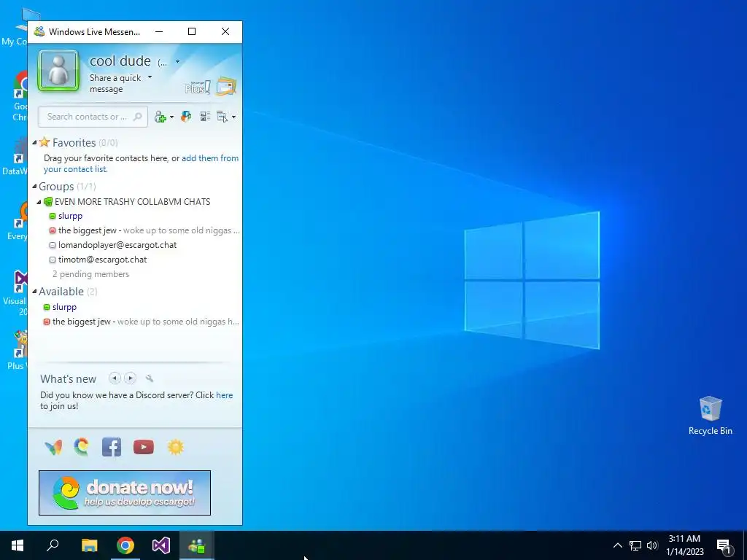Click Windows Live Messenger taskbar icon
Viewport: 747px width, 560px height.
click(x=197, y=545)
